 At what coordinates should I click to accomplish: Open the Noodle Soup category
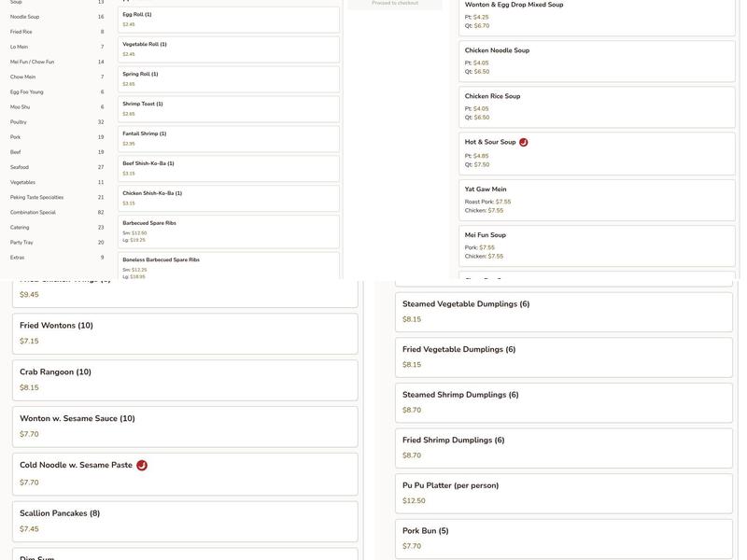56,17
